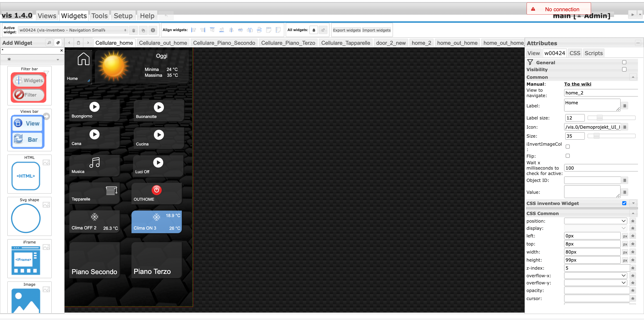The height and width of the screenshot is (322, 644).
Task: Toggle the iInvertImageCol checkbox
Action: 568,147
